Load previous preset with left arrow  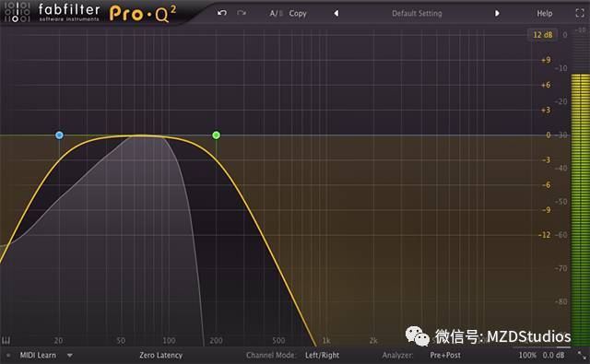(336, 13)
